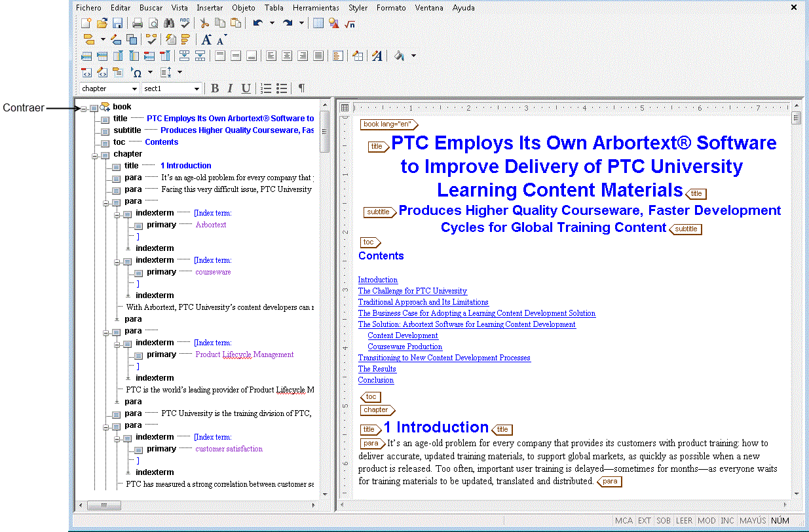Open the Omega symbol dropdown arrow
This screenshot has width=809, height=532.
(150, 72)
